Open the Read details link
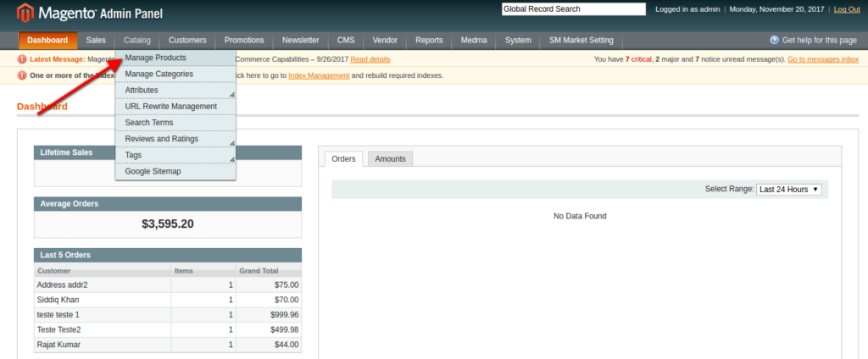868x359 pixels. 370,59
